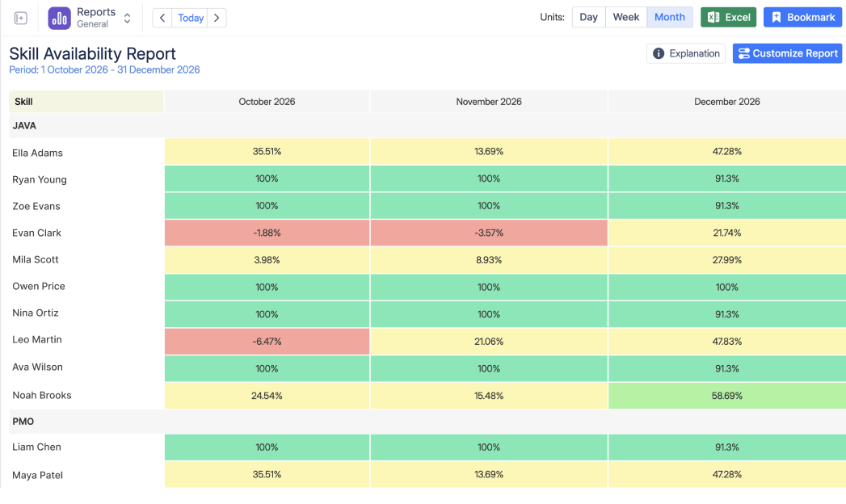Select Month units
This screenshot has height=504, width=846.
(670, 17)
